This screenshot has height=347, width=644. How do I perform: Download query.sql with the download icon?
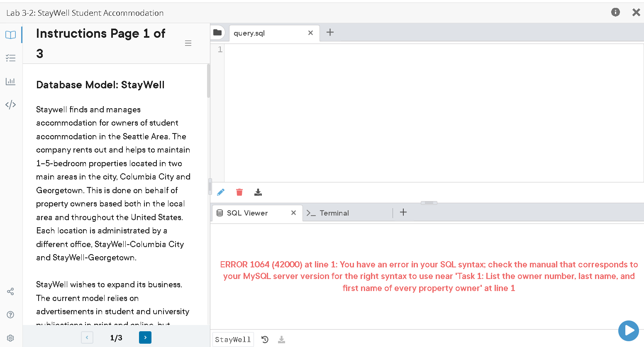pos(258,192)
